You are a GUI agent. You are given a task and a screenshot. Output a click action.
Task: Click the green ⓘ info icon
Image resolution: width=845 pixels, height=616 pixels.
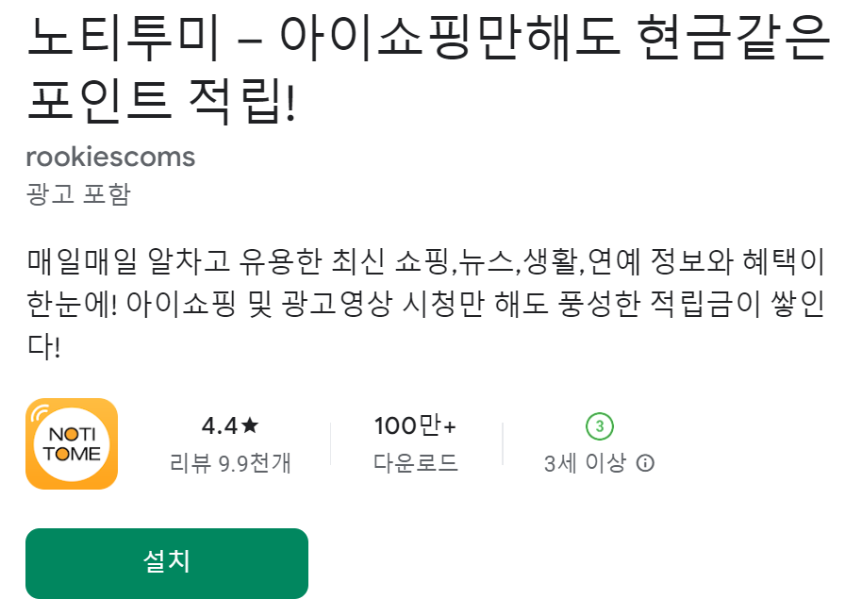pyautogui.click(x=646, y=463)
